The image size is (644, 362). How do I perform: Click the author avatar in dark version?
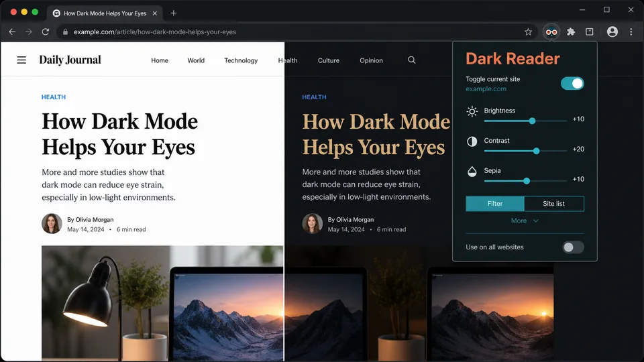click(312, 224)
